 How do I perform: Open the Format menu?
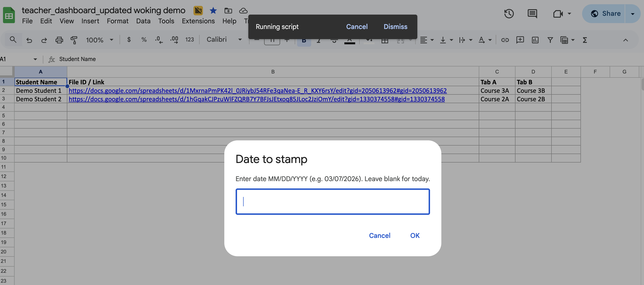tap(117, 21)
